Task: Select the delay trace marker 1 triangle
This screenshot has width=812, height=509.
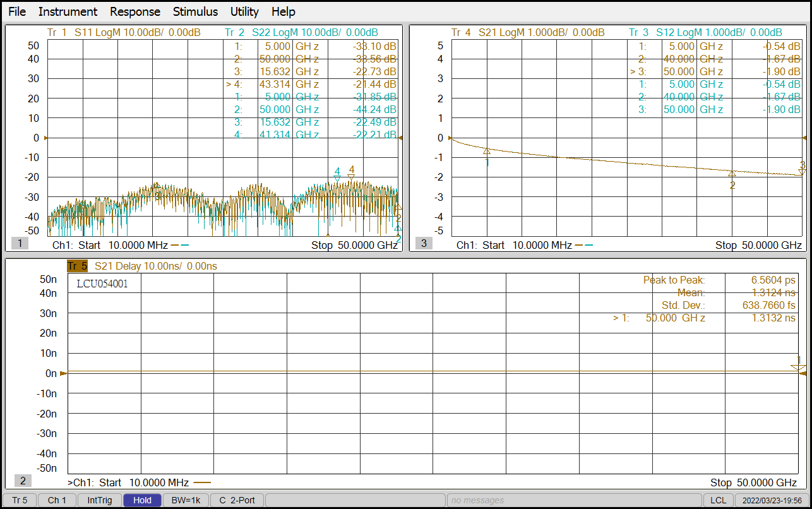Action: pos(798,367)
